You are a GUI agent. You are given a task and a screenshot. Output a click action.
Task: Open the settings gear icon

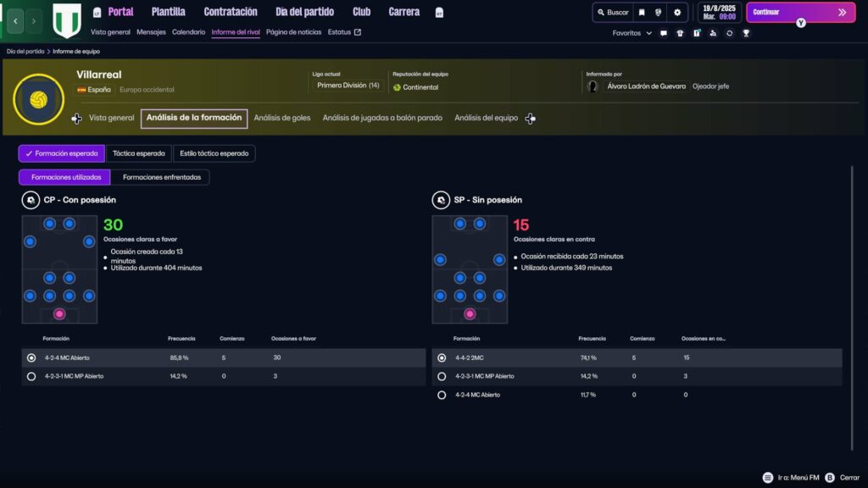(677, 13)
